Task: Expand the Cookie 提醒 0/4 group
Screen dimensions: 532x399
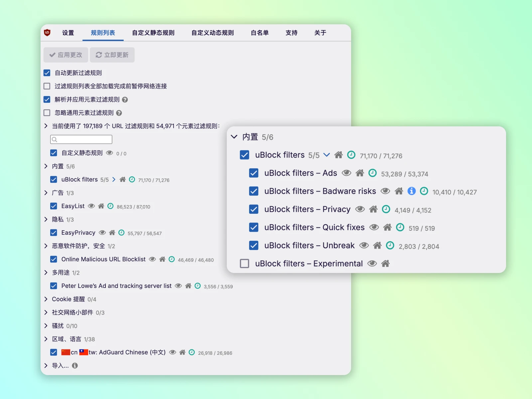Action: tap(46, 299)
